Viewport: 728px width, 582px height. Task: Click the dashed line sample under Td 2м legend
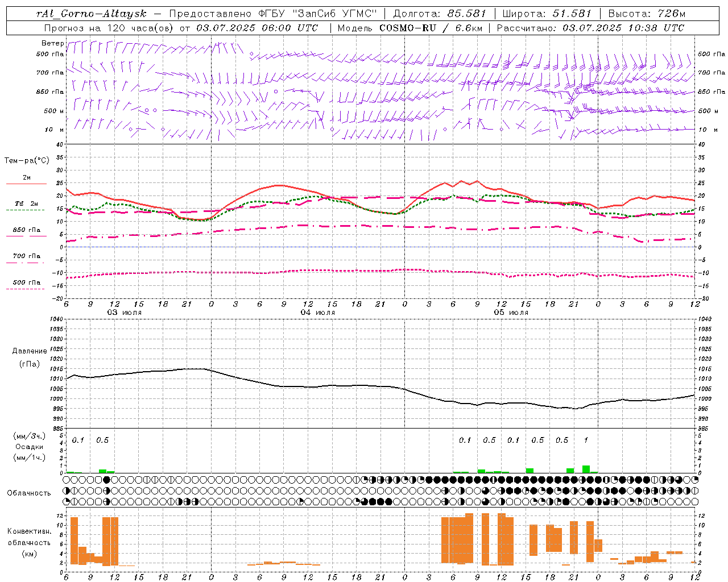pyautogui.click(x=25, y=210)
